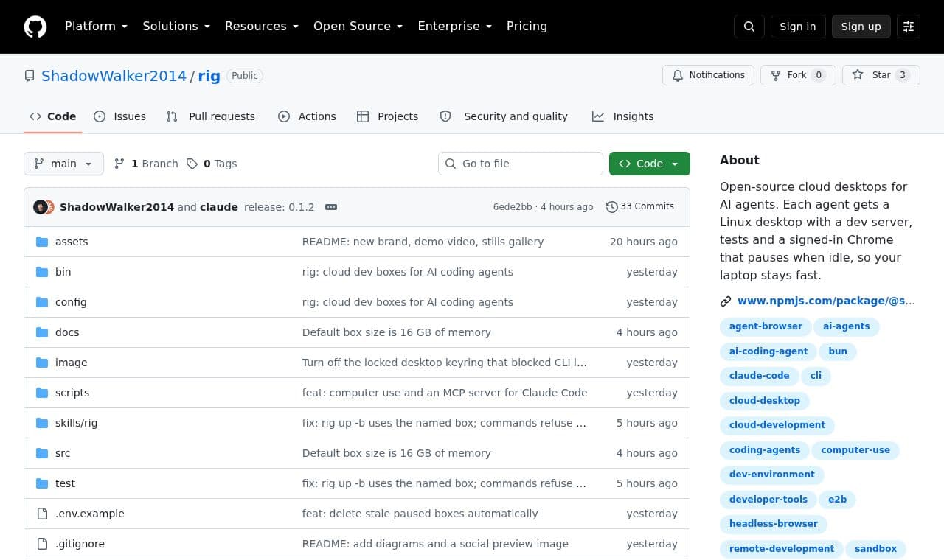Viewport: 944px width, 560px height.
Task: Expand the Enterprise menu
Action: [454, 27]
